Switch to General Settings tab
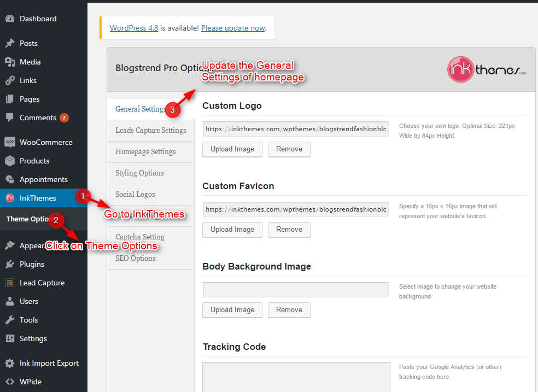 pos(150,109)
